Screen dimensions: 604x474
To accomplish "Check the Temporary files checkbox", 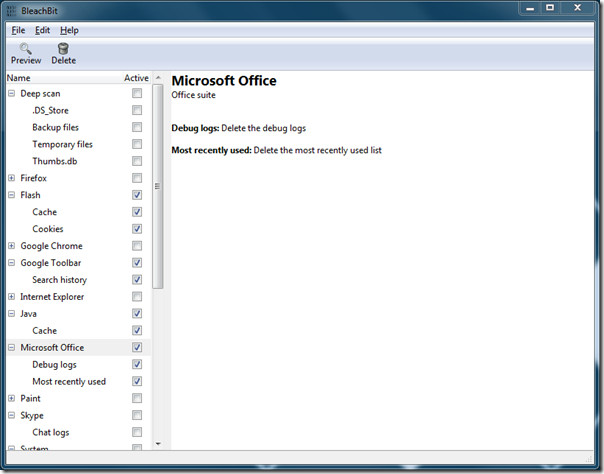I will pyautogui.click(x=137, y=144).
